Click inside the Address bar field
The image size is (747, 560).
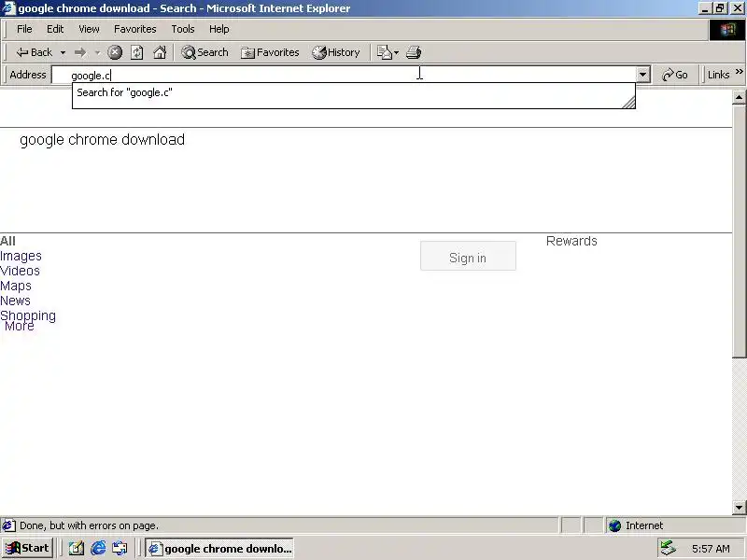[x=344, y=75]
